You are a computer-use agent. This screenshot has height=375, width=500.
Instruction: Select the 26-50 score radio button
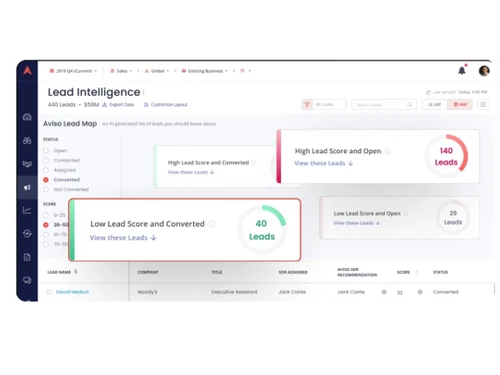[46, 225]
